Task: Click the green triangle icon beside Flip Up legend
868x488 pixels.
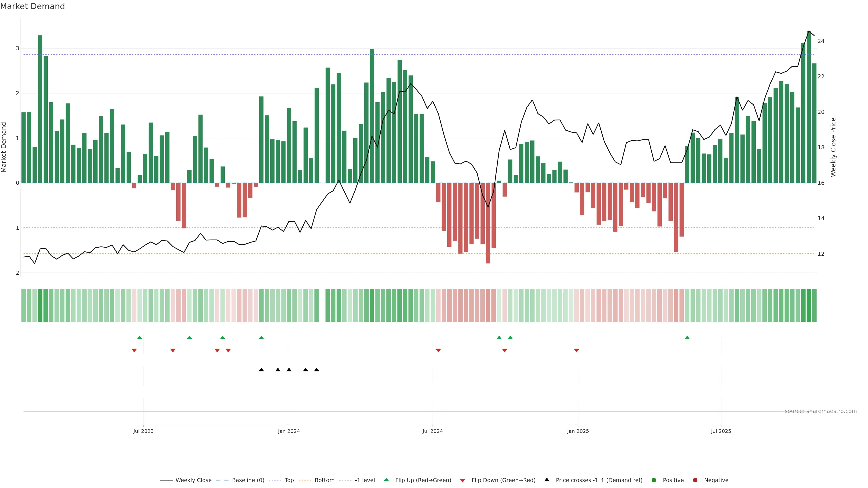Action: coord(386,480)
